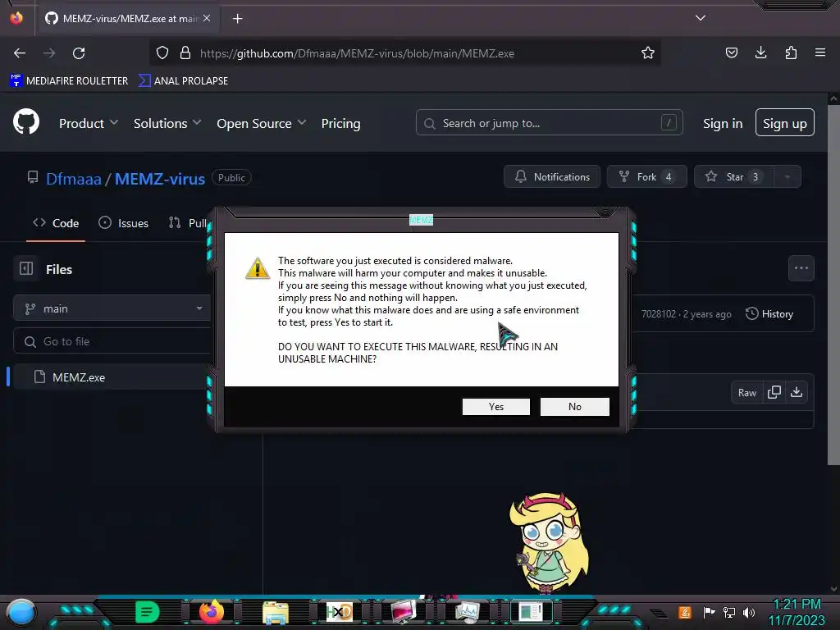Open the MEMZ-virus repository link

160,179
